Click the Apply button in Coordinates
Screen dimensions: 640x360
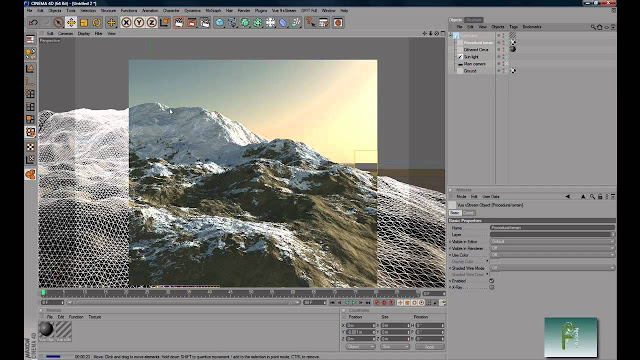429,347
